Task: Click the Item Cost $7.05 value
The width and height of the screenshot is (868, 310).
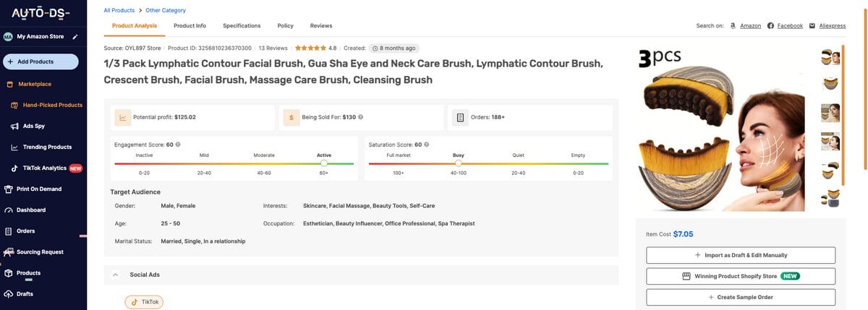Action: 683,234
